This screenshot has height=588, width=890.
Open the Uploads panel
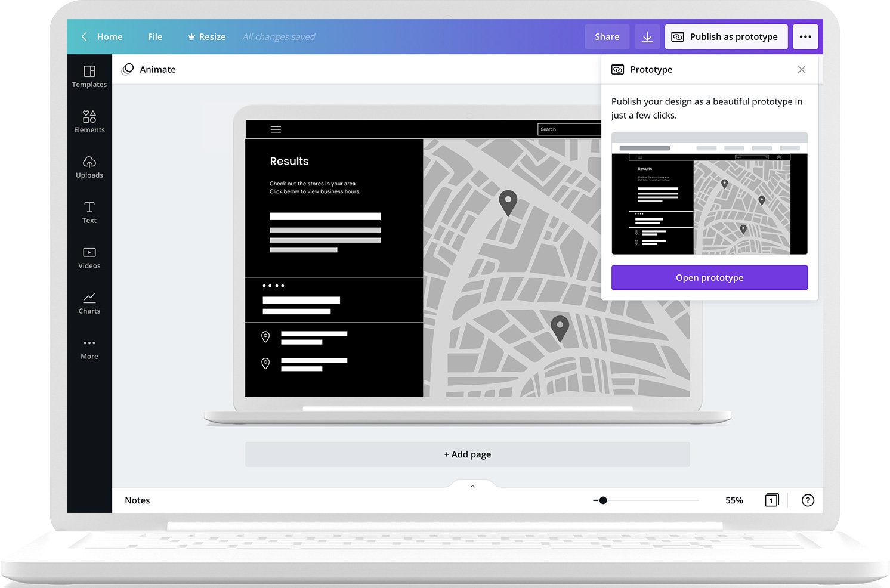pyautogui.click(x=89, y=167)
